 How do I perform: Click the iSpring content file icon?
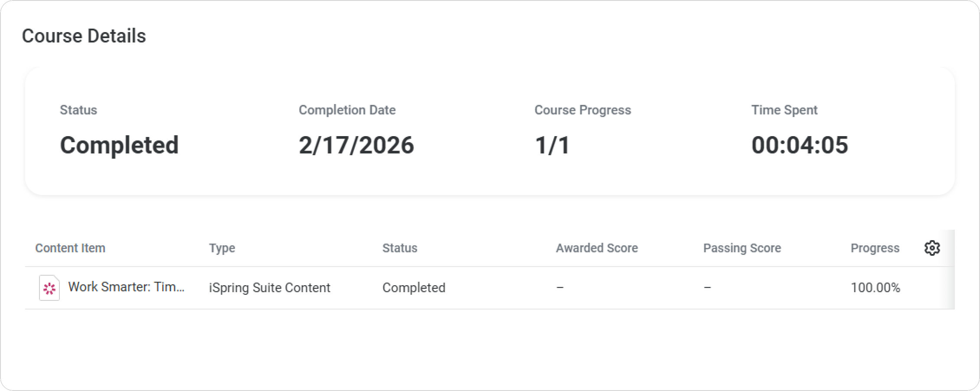[49, 288]
